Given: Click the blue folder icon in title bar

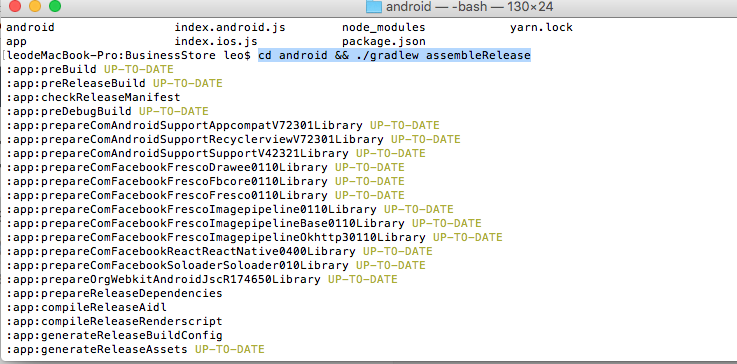Looking at the screenshot, I should [x=374, y=6].
